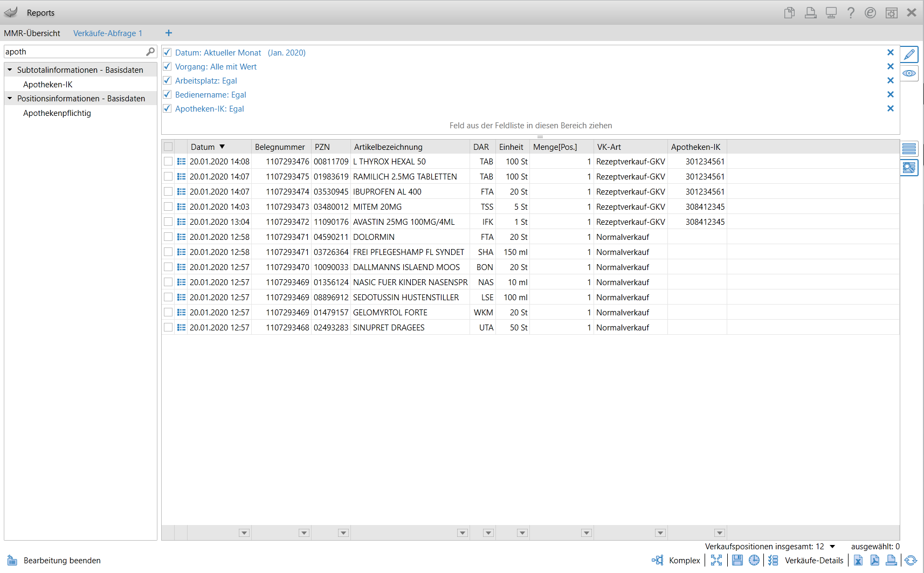Click the Komplex button label
This screenshot has width=924, height=573.
[x=685, y=560]
